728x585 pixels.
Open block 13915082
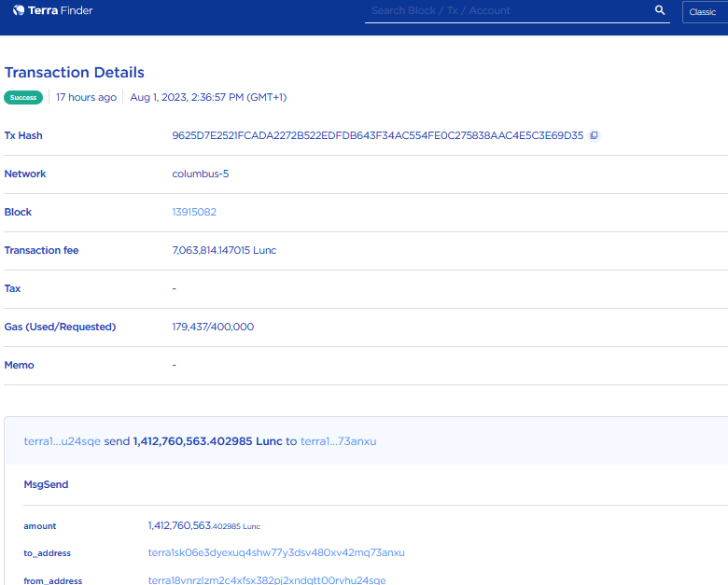click(x=194, y=212)
